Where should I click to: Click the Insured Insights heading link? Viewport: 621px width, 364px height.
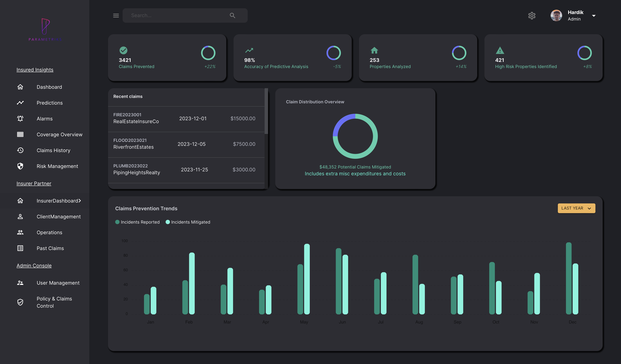(35, 70)
